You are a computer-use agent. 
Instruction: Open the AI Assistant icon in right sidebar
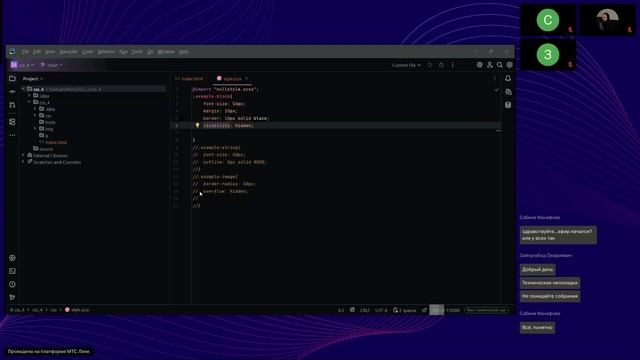coord(508,92)
